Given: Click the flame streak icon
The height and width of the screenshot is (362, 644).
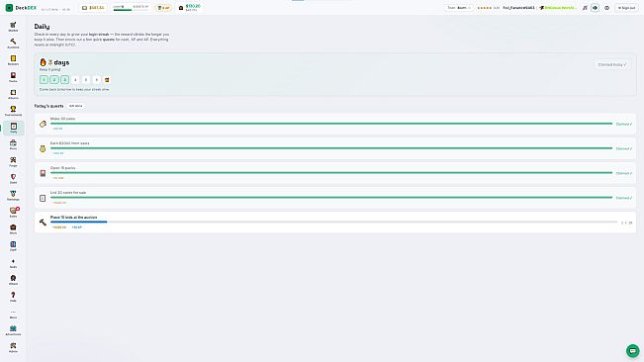Looking at the screenshot, I should click(43, 62).
